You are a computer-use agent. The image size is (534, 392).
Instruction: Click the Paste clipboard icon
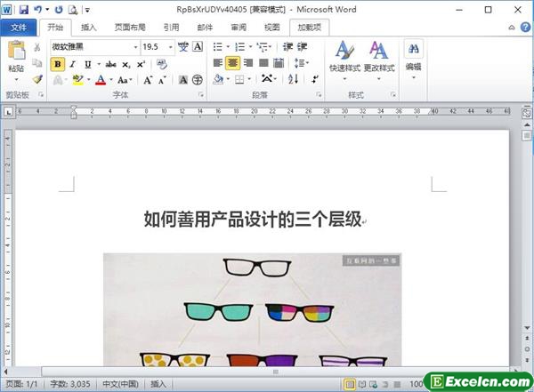[x=15, y=52]
